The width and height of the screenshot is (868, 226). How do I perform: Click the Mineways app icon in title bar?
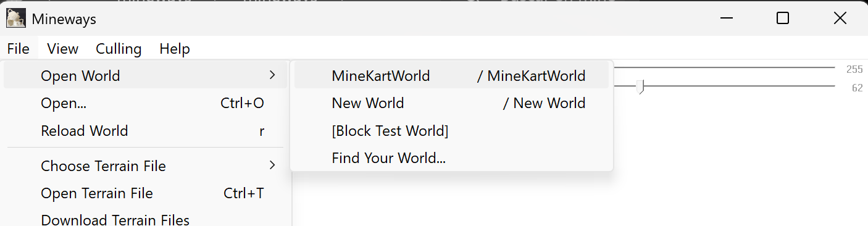coord(16,19)
